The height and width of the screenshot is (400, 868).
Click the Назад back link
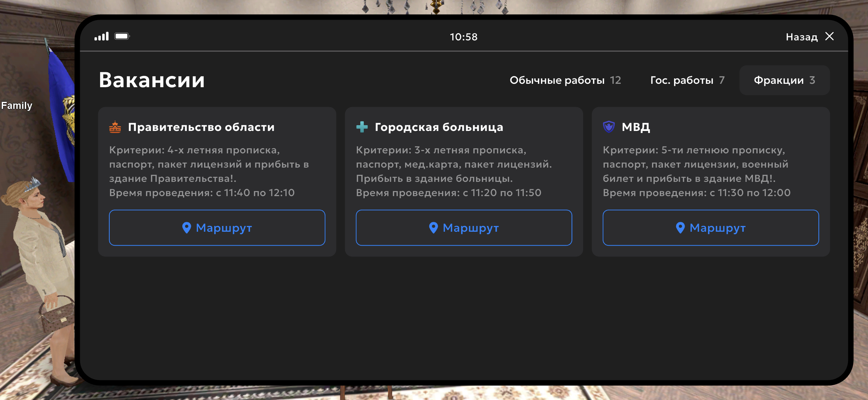801,37
